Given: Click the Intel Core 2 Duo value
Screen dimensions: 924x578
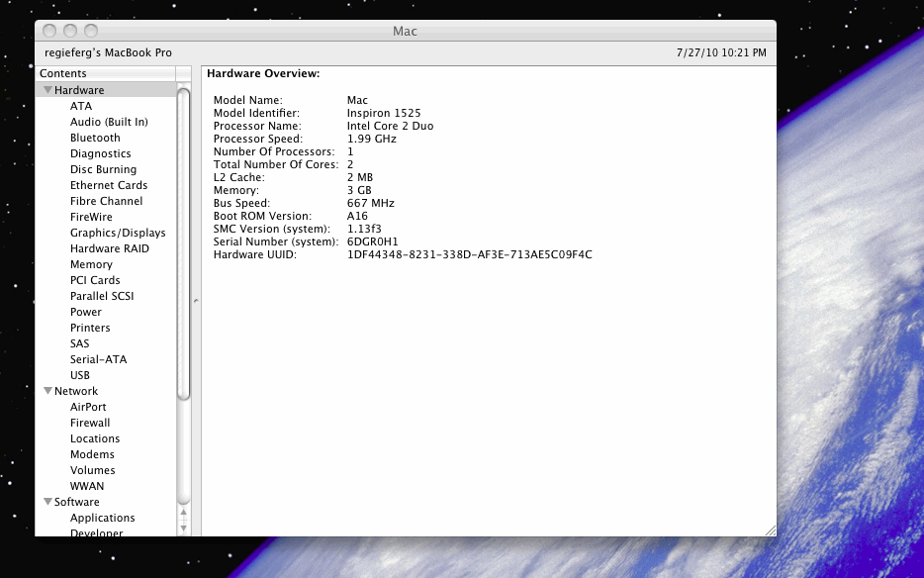Looking at the screenshot, I should tap(390, 127).
